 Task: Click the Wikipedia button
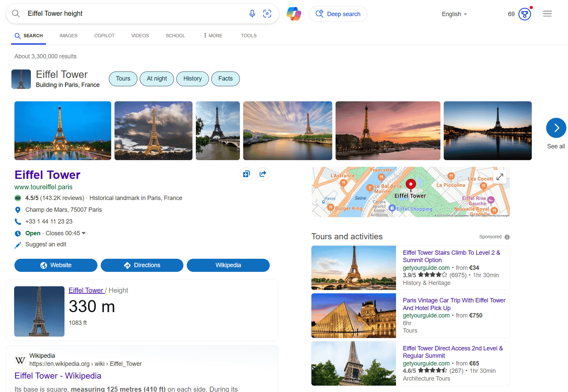point(228,265)
